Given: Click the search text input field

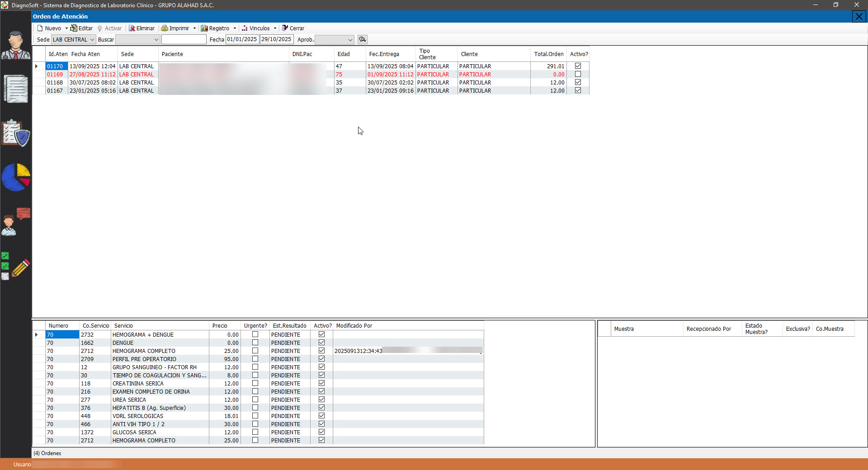Looking at the screenshot, I should click(184, 40).
